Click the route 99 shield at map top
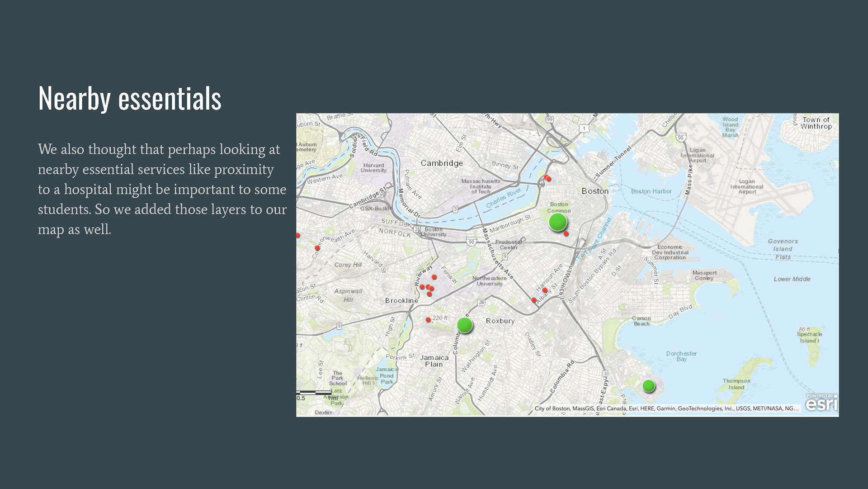The height and width of the screenshot is (489, 868). pyautogui.click(x=549, y=119)
